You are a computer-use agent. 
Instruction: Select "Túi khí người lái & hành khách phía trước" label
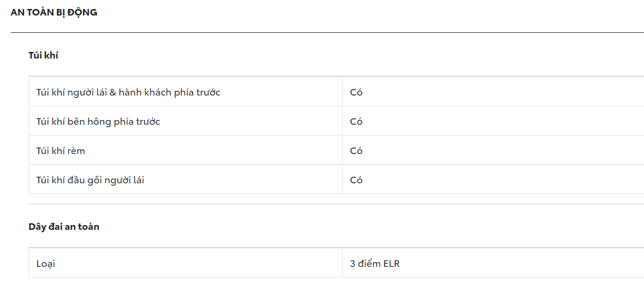coord(128,92)
